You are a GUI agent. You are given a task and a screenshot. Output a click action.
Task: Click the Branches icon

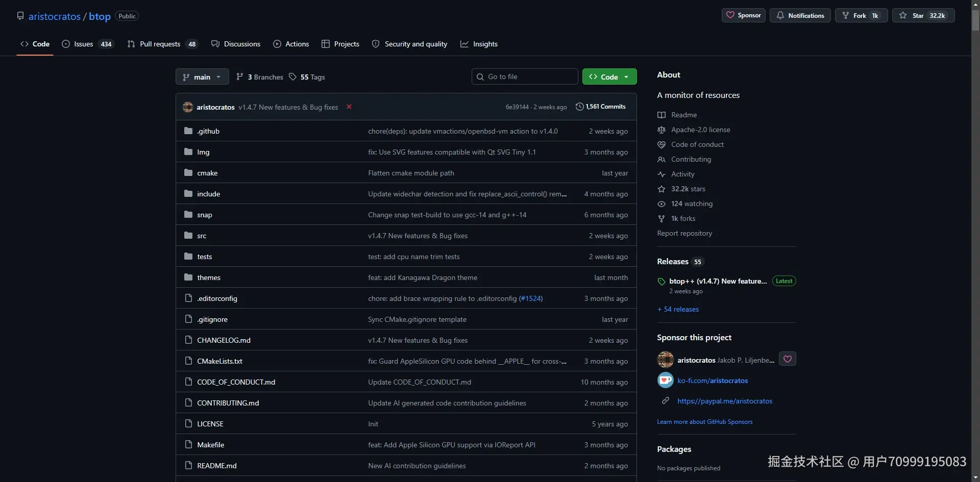[240, 77]
